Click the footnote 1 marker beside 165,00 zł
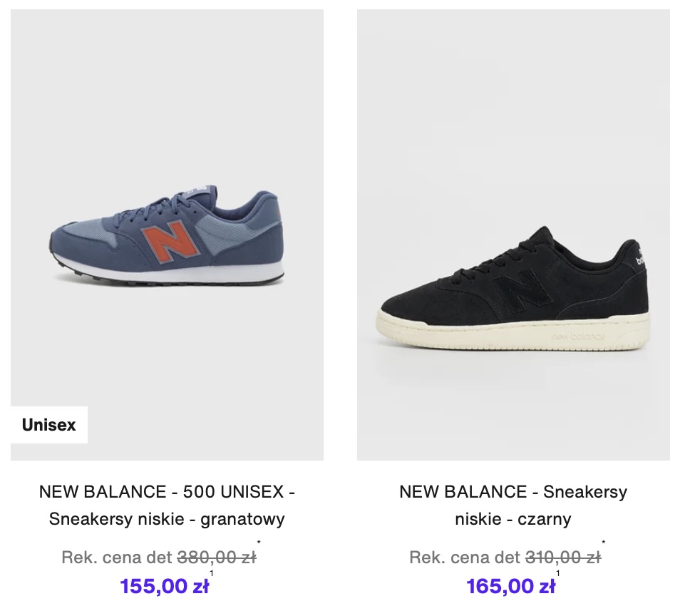This screenshot has width=680, height=616. pos(558,573)
